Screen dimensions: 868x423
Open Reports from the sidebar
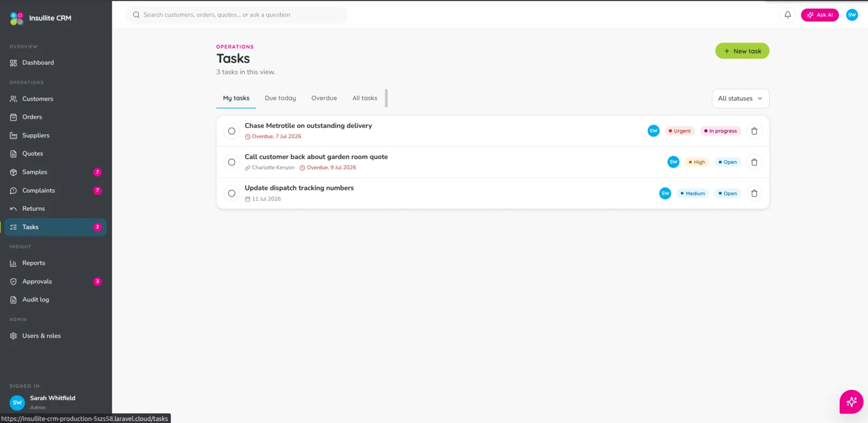pyautogui.click(x=56, y=263)
